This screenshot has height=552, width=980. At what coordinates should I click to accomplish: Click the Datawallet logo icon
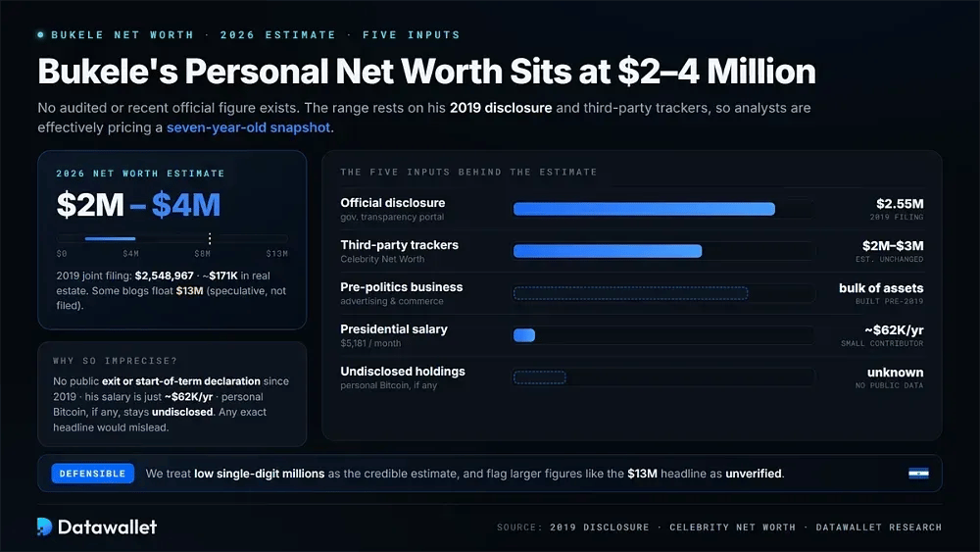point(44,527)
